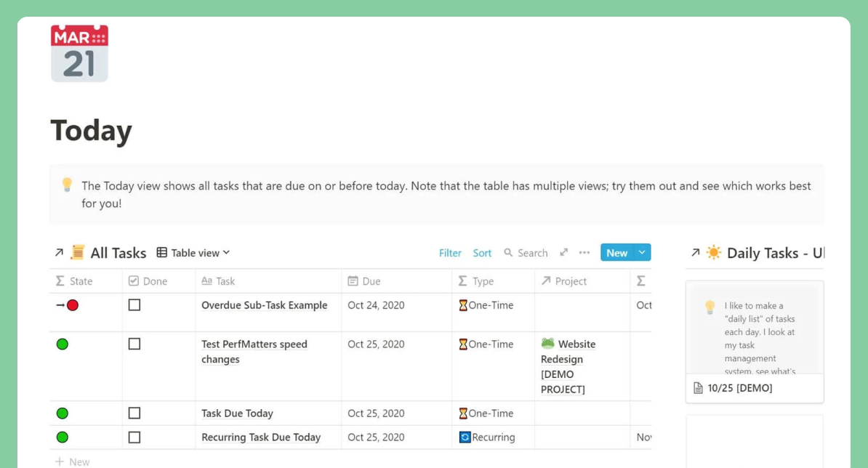Open the 10/25 [DEMO] daily tasks card
868x468 pixels.
755,342
